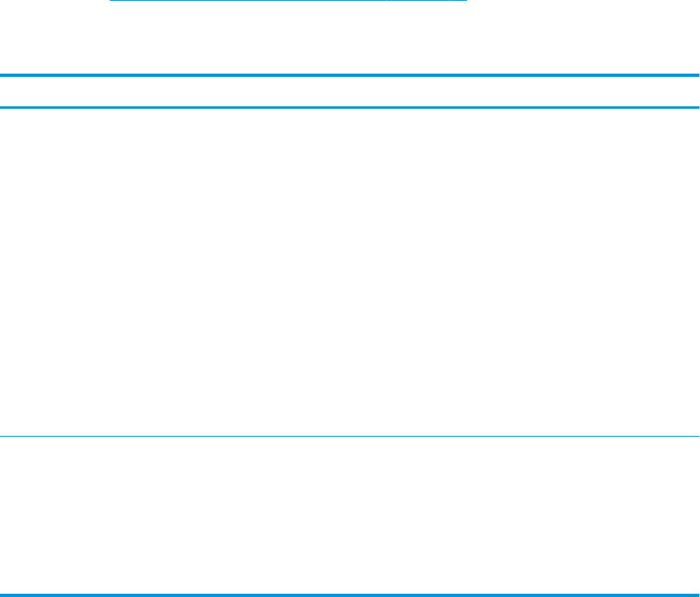
Task: Click the thick blue top horizontal rule
Action: click(x=349, y=75)
